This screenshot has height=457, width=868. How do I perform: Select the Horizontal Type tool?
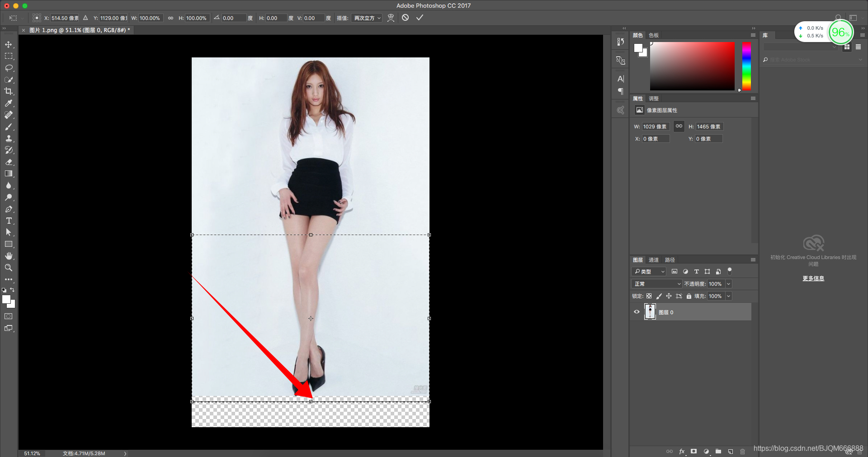pyautogui.click(x=9, y=221)
